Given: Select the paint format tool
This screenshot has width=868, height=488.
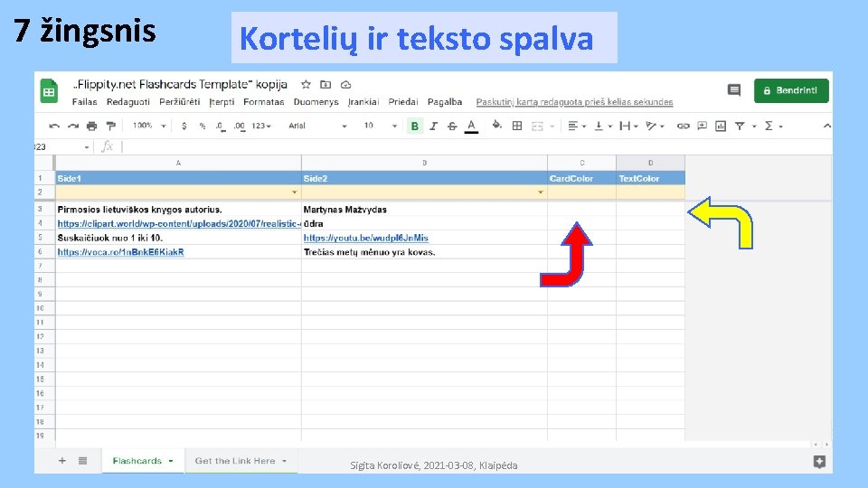Looking at the screenshot, I should click(x=110, y=127).
